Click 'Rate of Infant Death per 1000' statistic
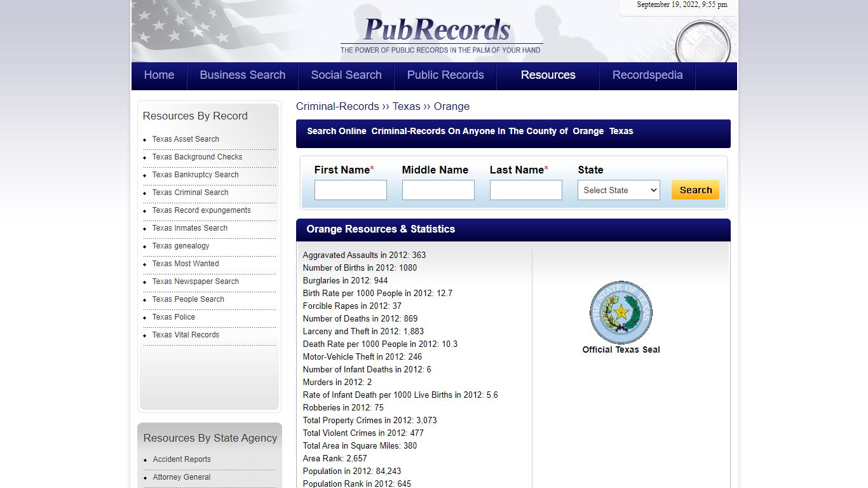Image resolution: width=868 pixels, height=488 pixels. [400, 395]
